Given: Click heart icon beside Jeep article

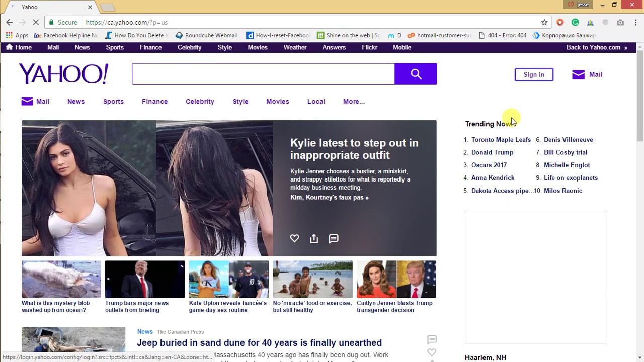Looking at the screenshot, I should click(432, 352).
